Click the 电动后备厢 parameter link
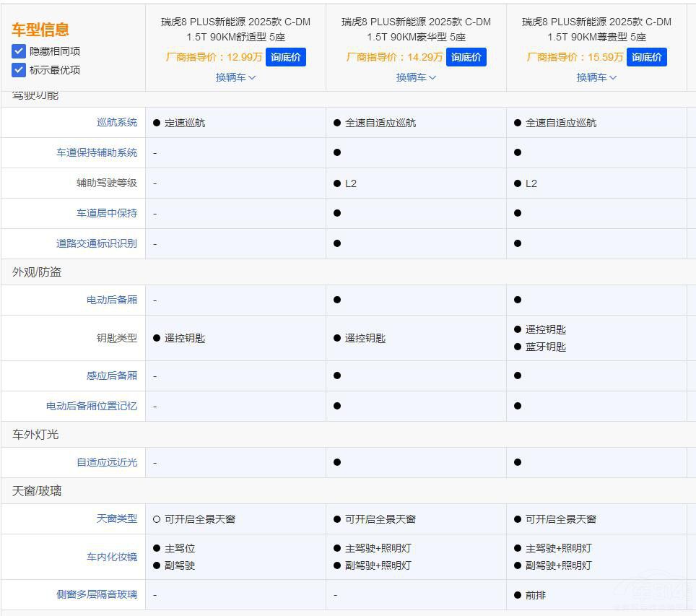The height and width of the screenshot is (616, 696). (112, 300)
